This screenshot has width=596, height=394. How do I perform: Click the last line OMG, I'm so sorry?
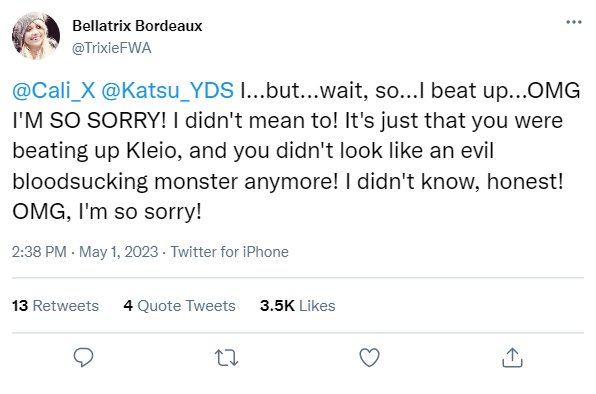[x=107, y=212]
